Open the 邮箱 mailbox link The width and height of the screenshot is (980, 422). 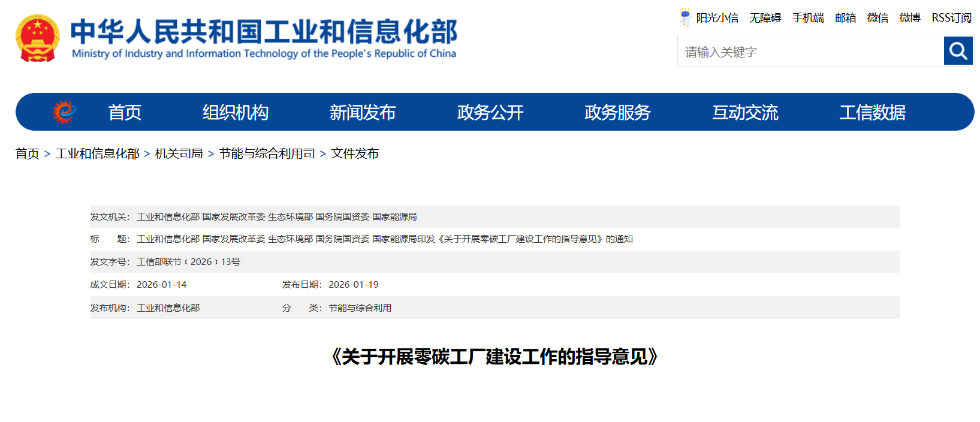pyautogui.click(x=845, y=18)
